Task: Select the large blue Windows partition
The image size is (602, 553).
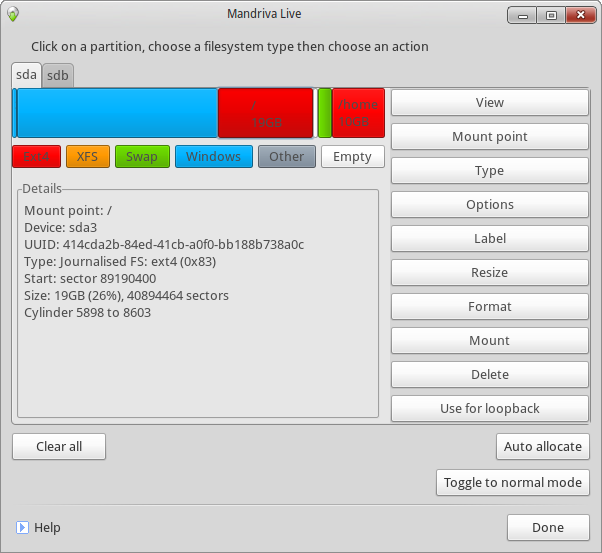Action: (x=117, y=113)
